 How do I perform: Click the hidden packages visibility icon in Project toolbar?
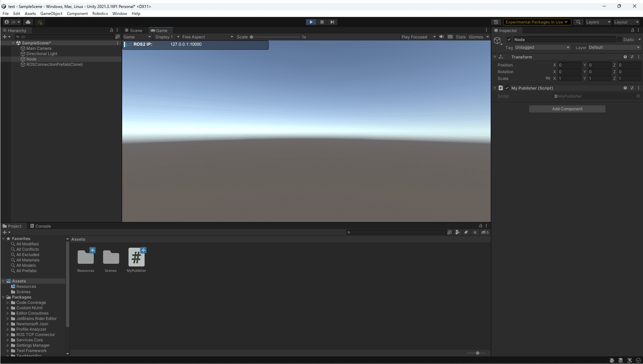coord(485,232)
